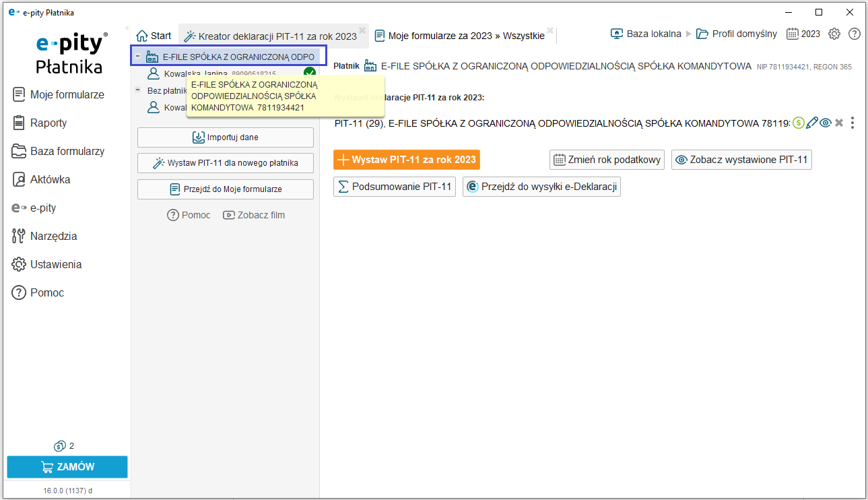This screenshot has height=500, width=868.
Task: Open Moje formularze in the sidebar
Action: click(x=58, y=95)
